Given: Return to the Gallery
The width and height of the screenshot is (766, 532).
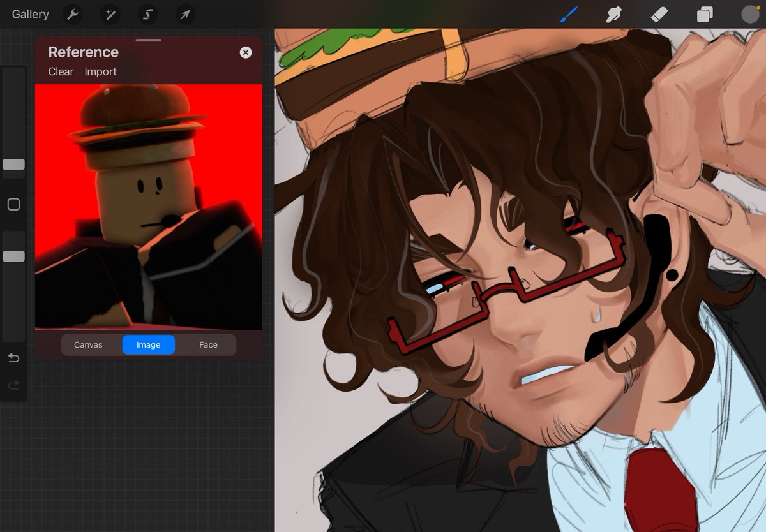Looking at the screenshot, I should point(30,14).
